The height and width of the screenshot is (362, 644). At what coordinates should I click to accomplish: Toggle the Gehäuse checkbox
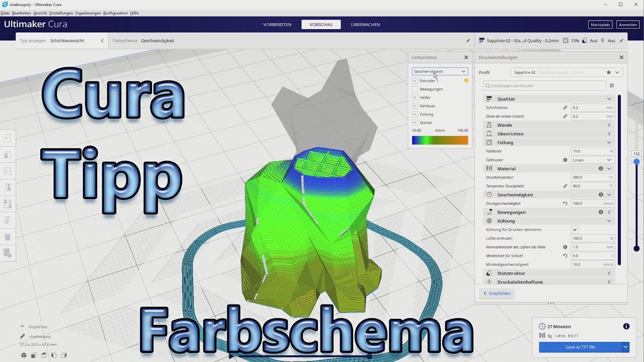point(415,106)
